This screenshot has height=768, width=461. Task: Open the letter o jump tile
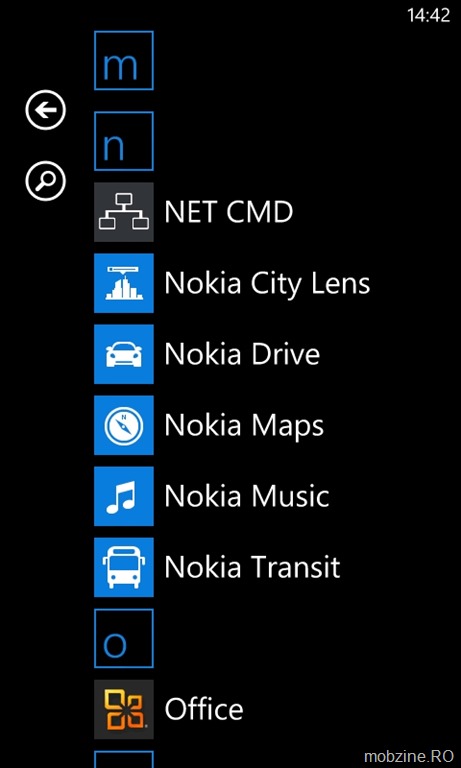(x=124, y=638)
